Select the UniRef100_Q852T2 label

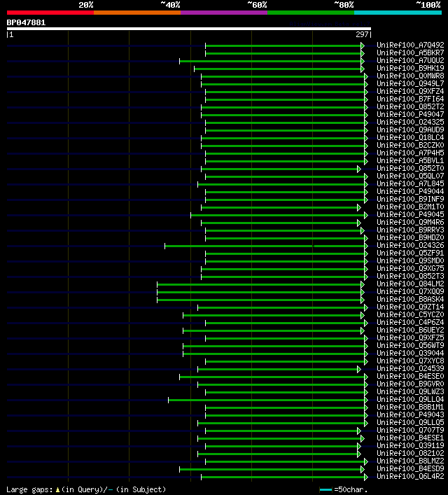tap(410, 106)
